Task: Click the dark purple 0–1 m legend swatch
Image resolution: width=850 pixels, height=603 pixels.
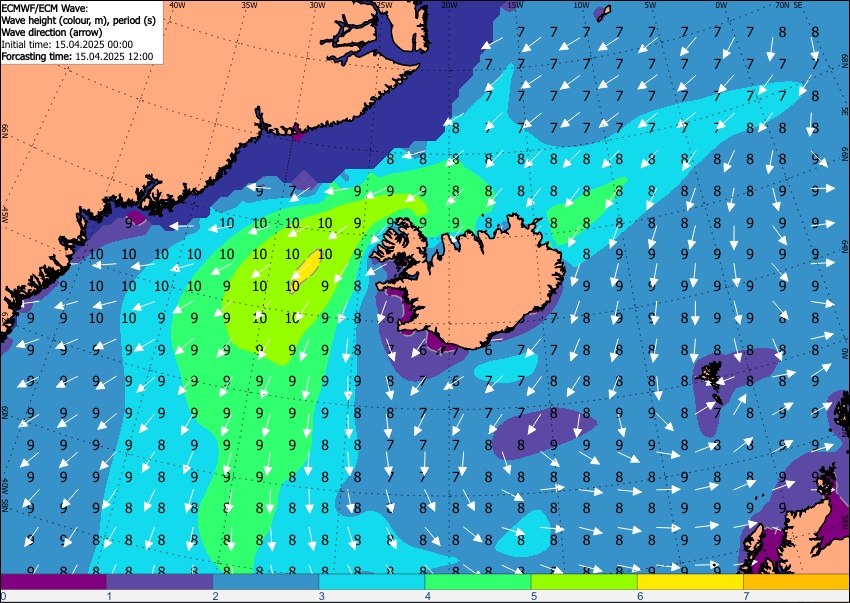Action: pyautogui.click(x=54, y=582)
